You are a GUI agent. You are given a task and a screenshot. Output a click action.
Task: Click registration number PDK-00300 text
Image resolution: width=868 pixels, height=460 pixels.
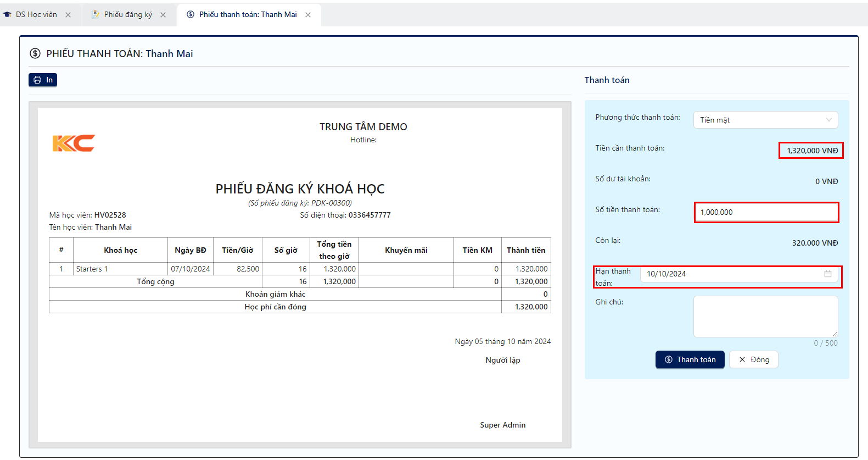pos(331,203)
